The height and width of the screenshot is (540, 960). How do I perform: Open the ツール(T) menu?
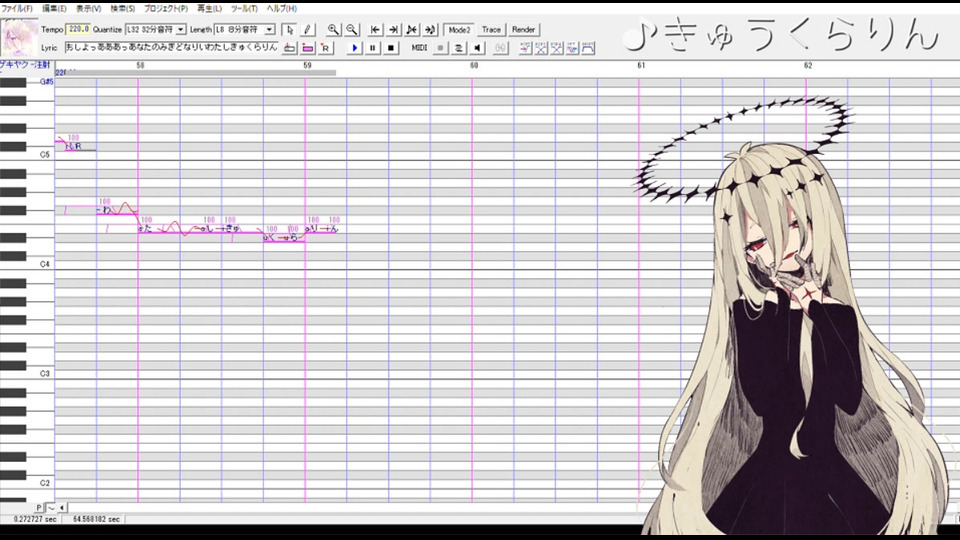pos(244,9)
